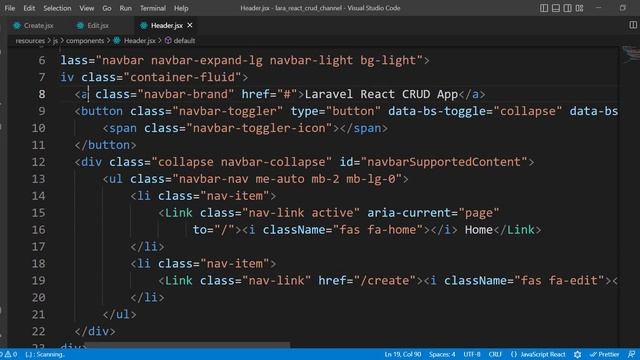Click 'Laravel React CRUD App' text
This screenshot has height=360, width=640.
[381, 94]
